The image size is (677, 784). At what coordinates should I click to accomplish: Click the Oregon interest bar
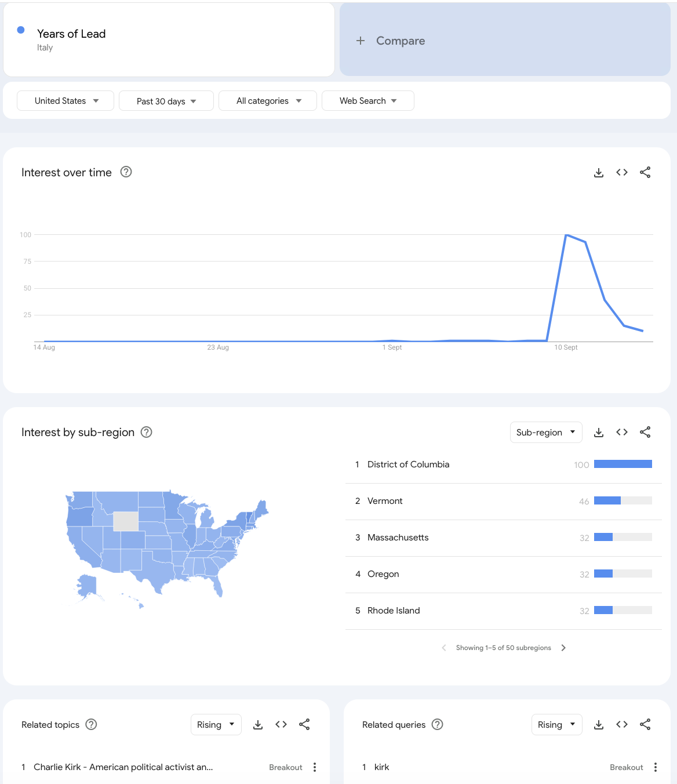(x=623, y=574)
